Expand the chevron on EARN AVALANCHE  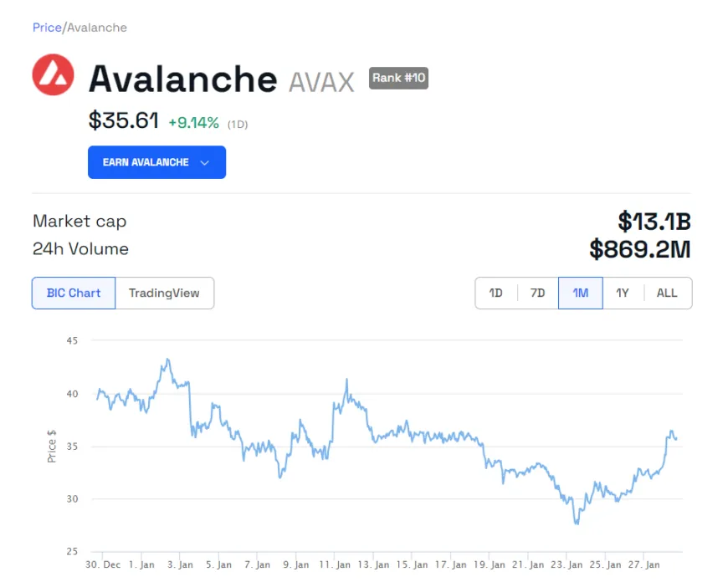[206, 162]
